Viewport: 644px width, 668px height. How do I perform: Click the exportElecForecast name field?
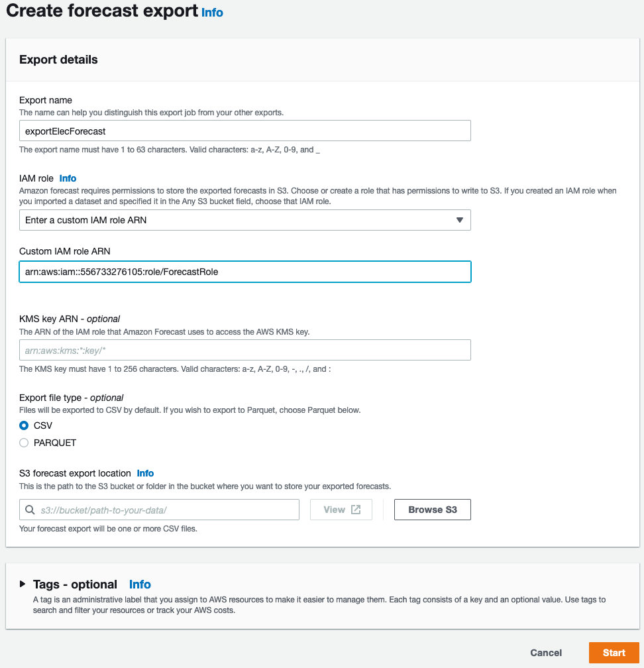tap(245, 131)
